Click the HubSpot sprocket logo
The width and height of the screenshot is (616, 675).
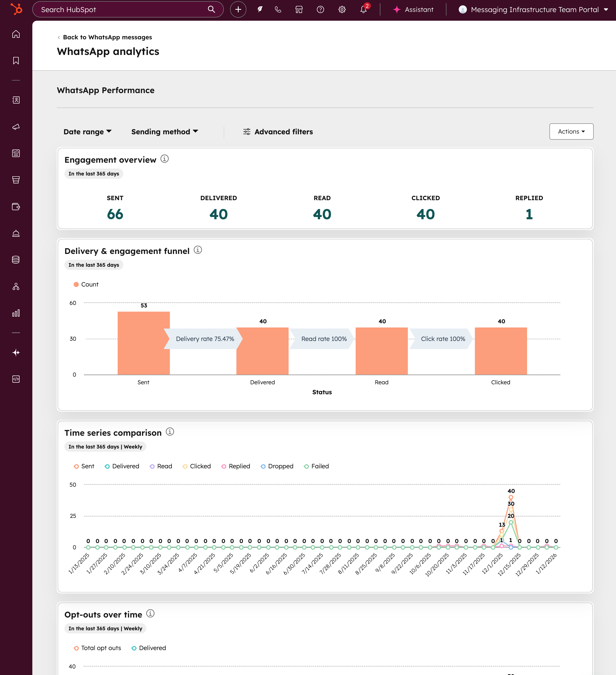pos(16,9)
